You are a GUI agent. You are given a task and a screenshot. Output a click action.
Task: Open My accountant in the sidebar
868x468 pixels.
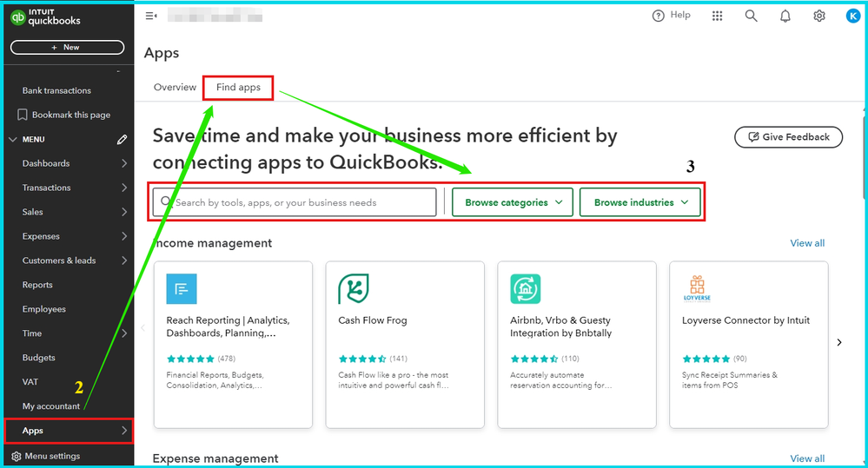(x=51, y=406)
